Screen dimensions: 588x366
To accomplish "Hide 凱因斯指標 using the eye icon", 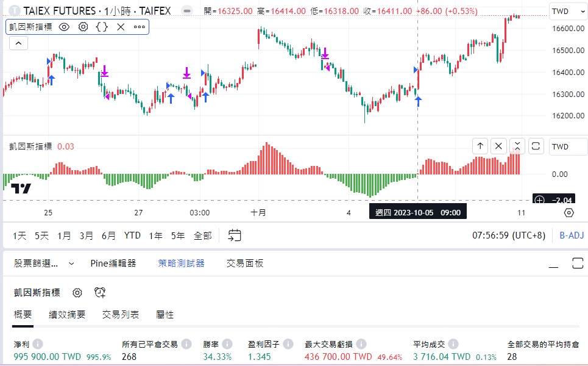I will (x=64, y=27).
